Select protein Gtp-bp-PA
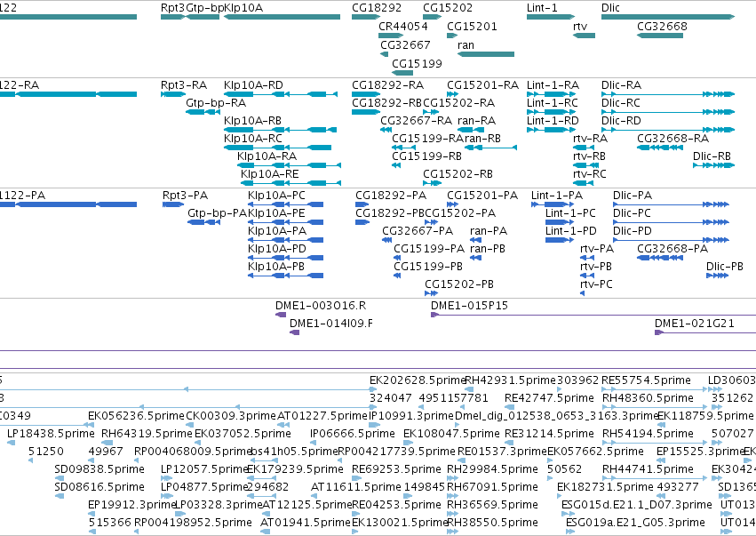The image size is (756, 536). tap(204, 222)
